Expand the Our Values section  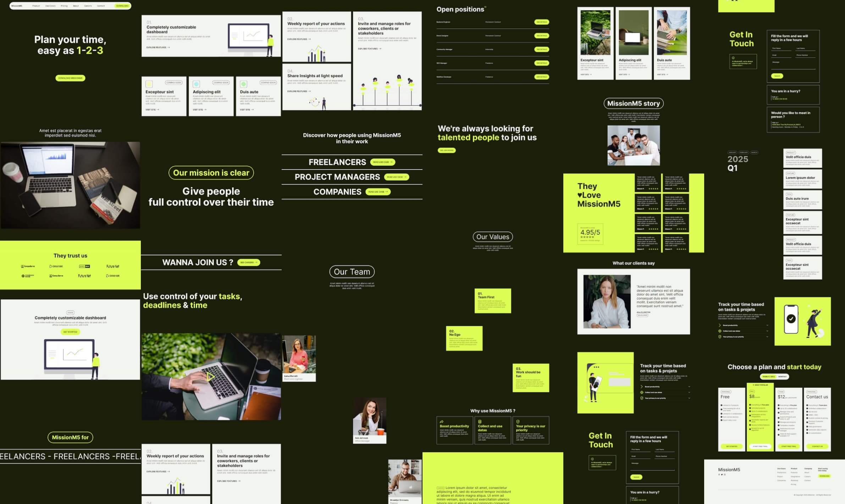pos(492,237)
